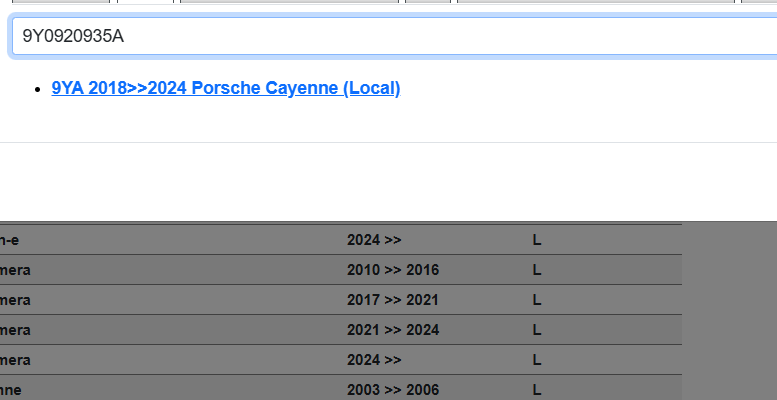This screenshot has width=777, height=400.
Task: Click the L cell in the "mera" 2024 >> row
Action: [x=537, y=360]
